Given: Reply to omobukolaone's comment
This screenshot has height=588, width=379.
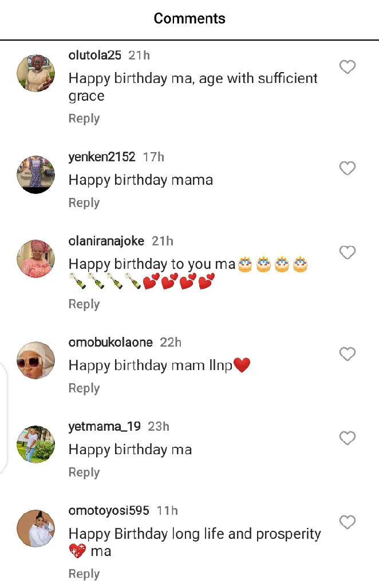Looking at the screenshot, I should tap(84, 388).
